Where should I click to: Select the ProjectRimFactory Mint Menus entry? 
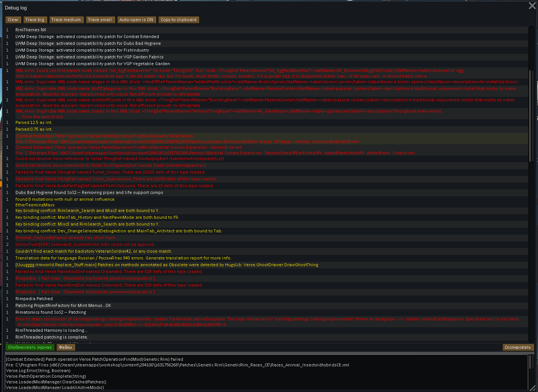267,306
